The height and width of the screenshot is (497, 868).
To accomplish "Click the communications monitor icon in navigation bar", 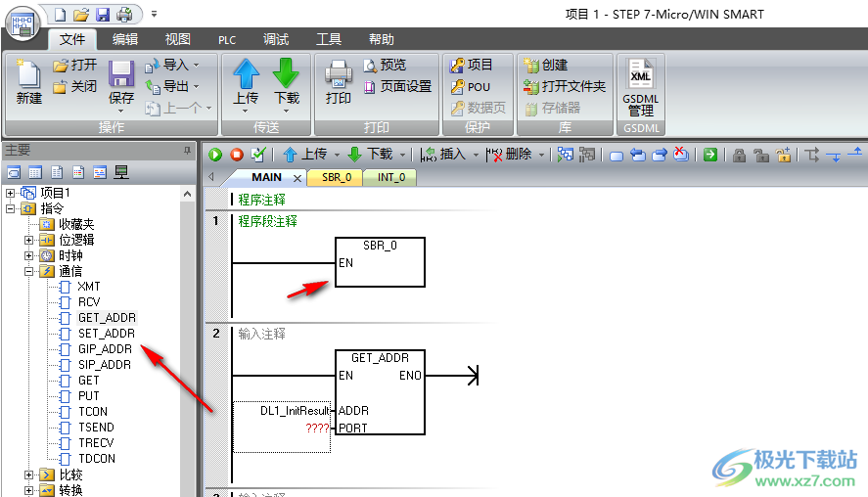I will click(x=121, y=172).
